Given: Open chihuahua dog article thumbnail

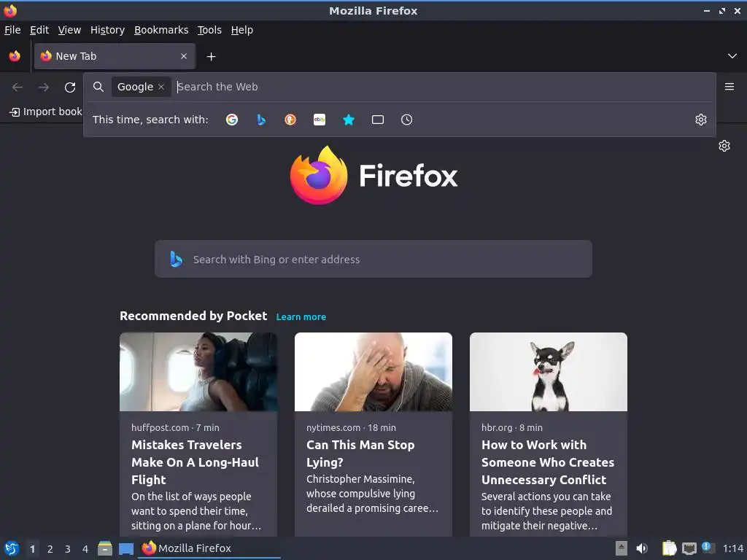Looking at the screenshot, I should pyautogui.click(x=549, y=371).
